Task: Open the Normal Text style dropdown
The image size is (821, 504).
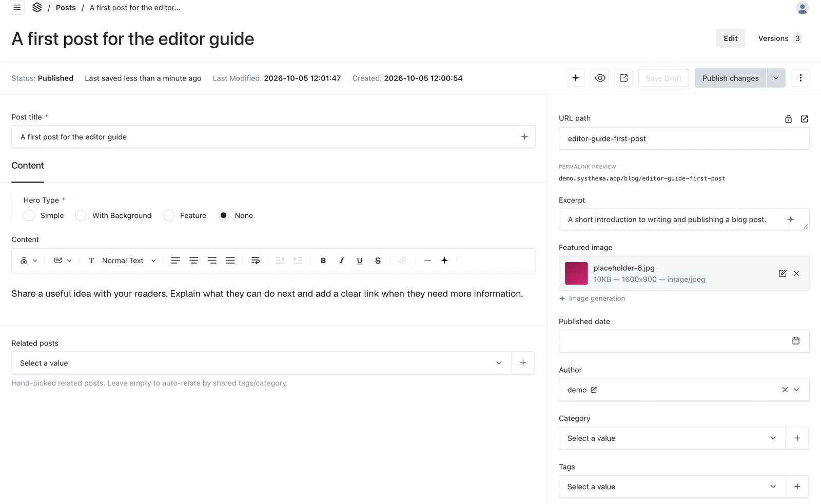Action: tap(122, 260)
